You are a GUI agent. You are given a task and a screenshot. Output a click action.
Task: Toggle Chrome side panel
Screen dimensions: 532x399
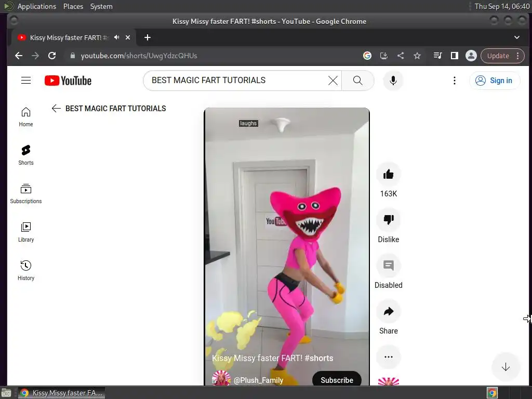tap(454, 56)
